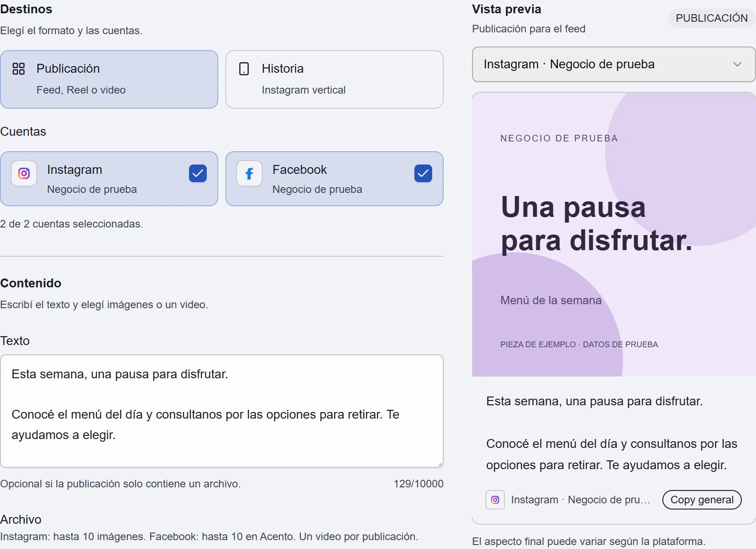The width and height of the screenshot is (756, 549).
Task: Click 'NEGOCIO DE PRUEBA' caption in preview
Action: coord(559,138)
